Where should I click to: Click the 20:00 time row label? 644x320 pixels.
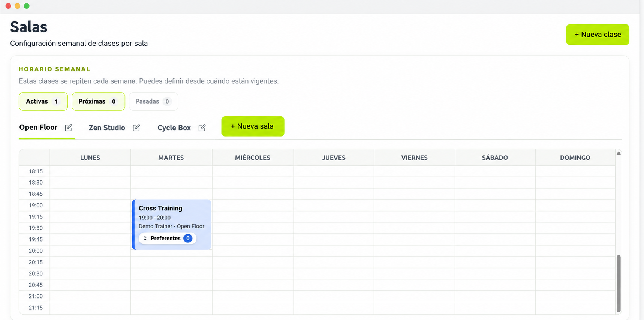pos(36,251)
